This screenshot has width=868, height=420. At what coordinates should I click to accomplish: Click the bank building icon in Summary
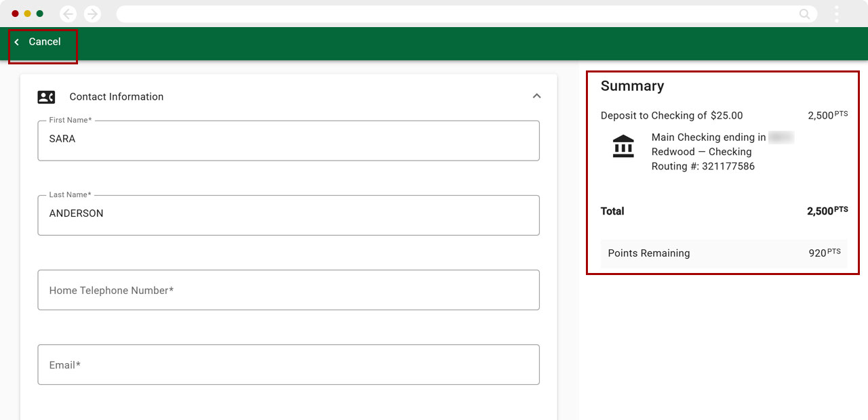pyautogui.click(x=623, y=146)
